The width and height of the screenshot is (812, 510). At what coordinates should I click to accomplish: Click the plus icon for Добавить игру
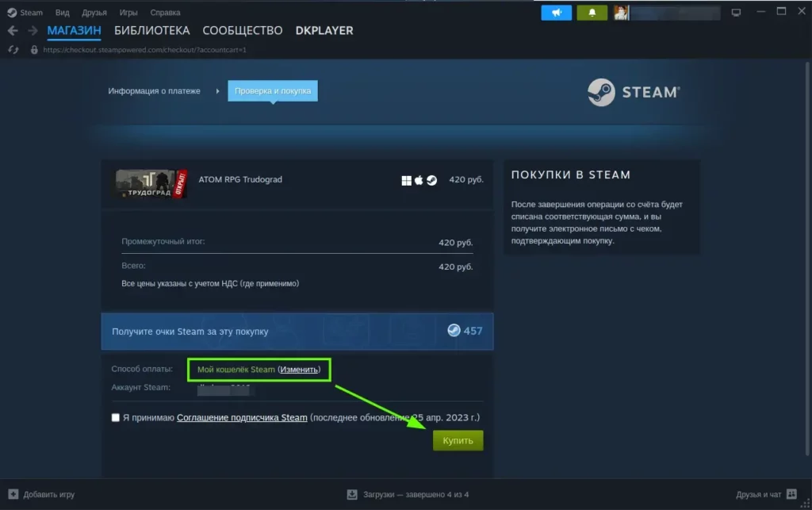click(13, 494)
